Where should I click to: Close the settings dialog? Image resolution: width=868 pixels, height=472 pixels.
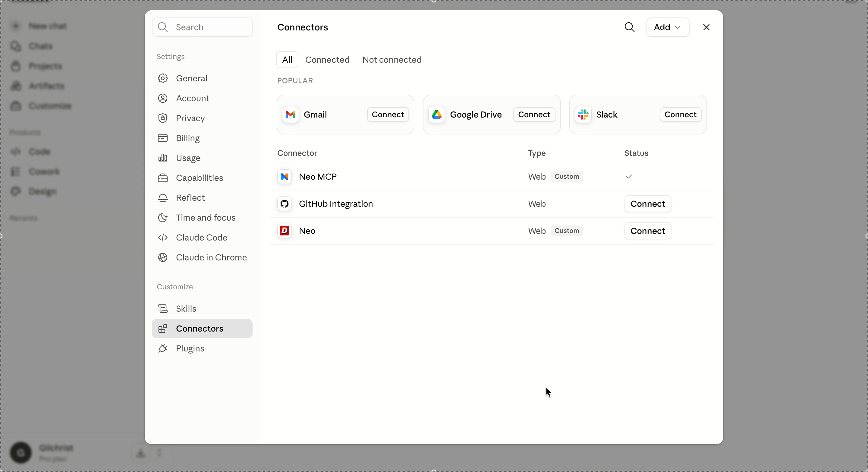(x=706, y=27)
